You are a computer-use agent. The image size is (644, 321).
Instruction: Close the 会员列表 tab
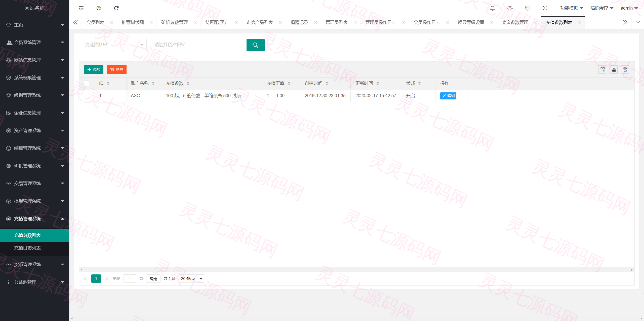pos(112,22)
